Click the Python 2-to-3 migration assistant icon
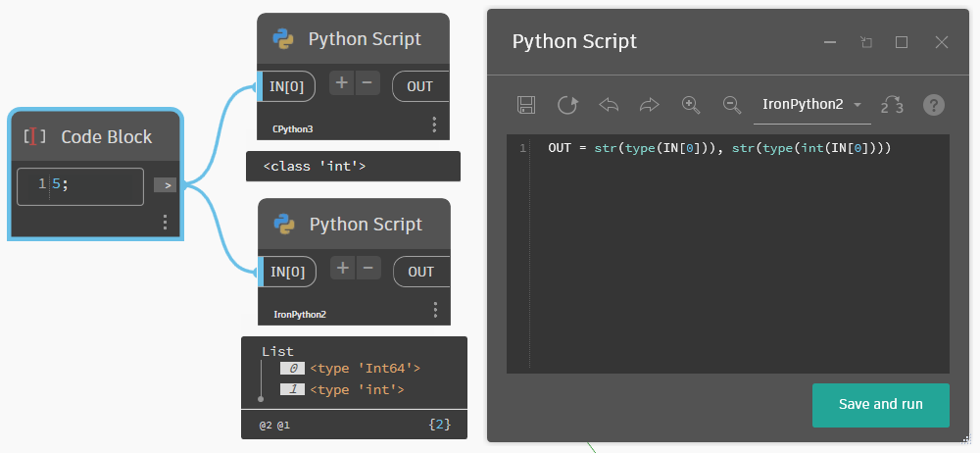The width and height of the screenshot is (980, 453). click(x=892, y=105)
